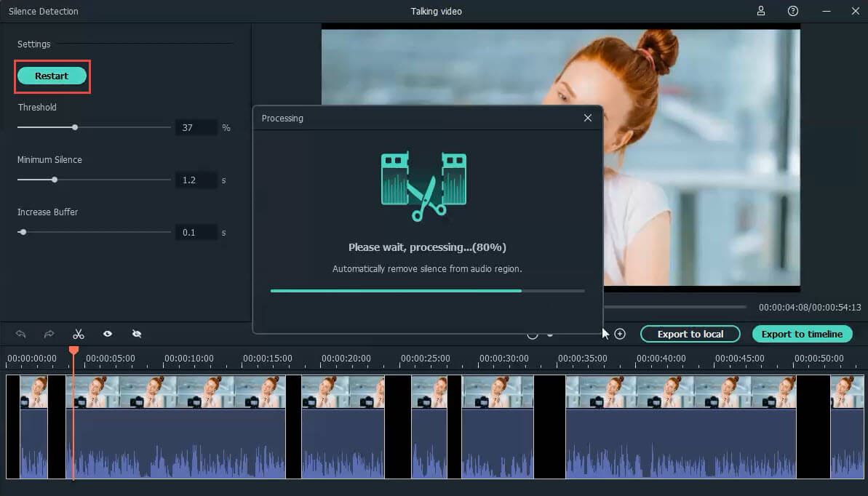Select the first short clip at timeline start

(x=33, y=427)
